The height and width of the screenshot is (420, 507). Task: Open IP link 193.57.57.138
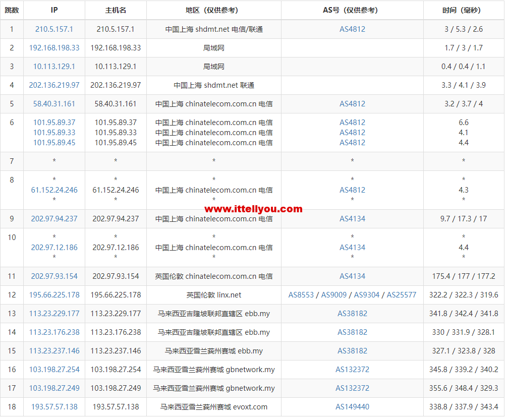click(x=54, y=407)
